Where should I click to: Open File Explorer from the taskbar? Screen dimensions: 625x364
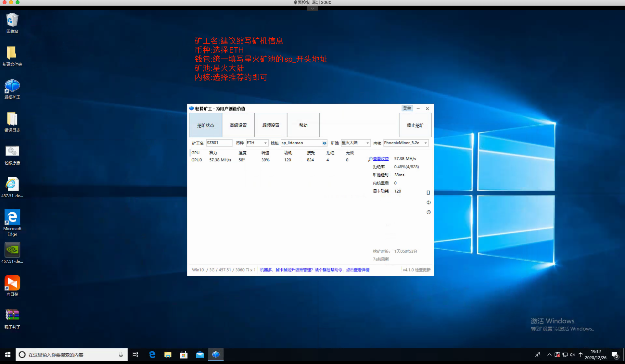point(168,355)
